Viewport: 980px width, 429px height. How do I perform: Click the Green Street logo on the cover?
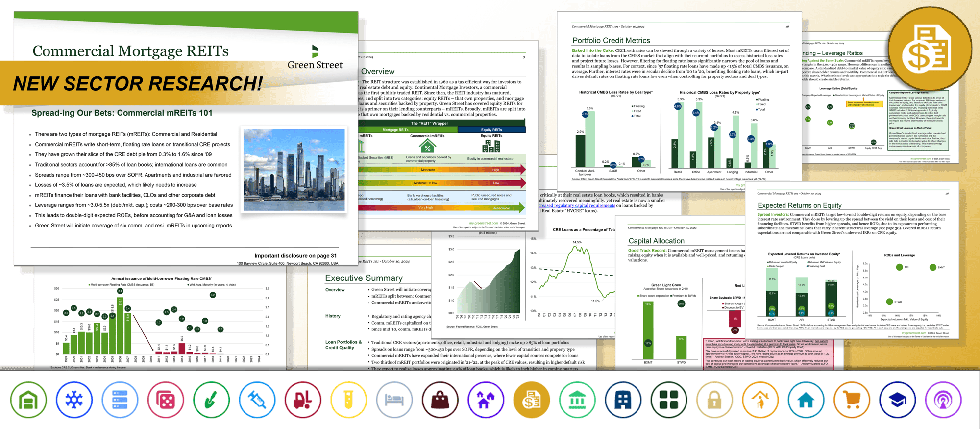(315, 58)
